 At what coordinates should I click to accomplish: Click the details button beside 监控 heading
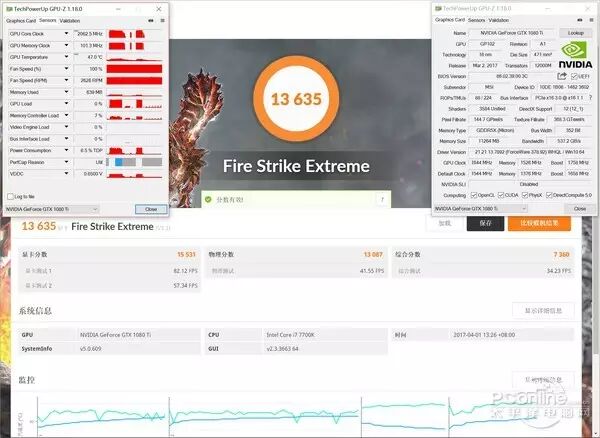543,379
